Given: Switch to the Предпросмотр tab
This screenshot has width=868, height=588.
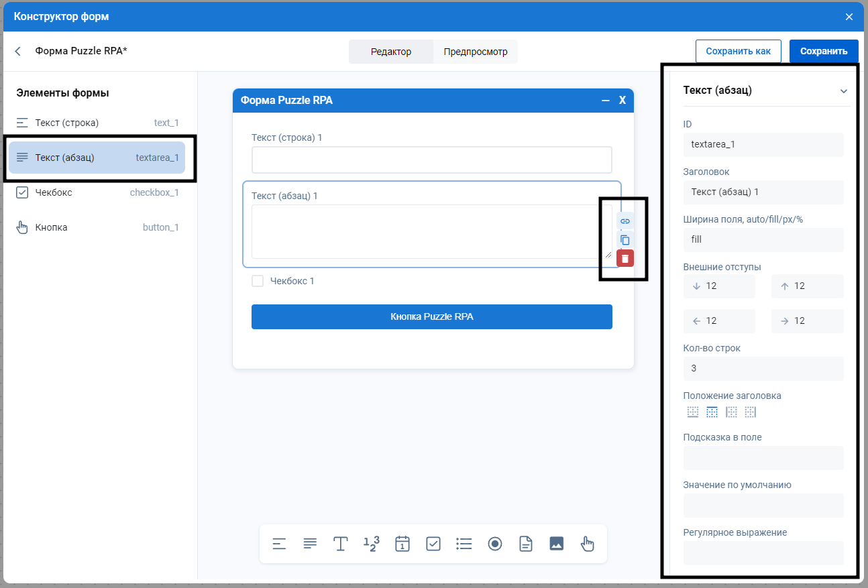Looking at the screenshot, I should click(476, 52).
